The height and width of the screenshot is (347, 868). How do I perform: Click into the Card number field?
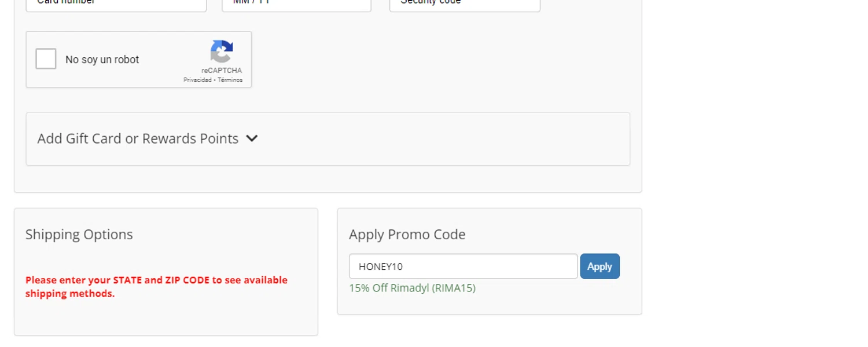[116, 5]
